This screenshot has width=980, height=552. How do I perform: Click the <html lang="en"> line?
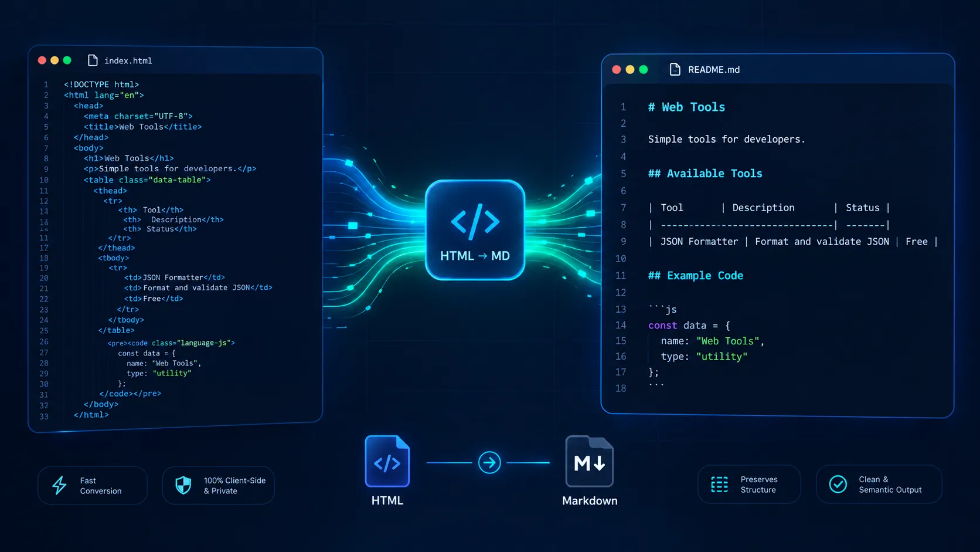tap(104, 95)
